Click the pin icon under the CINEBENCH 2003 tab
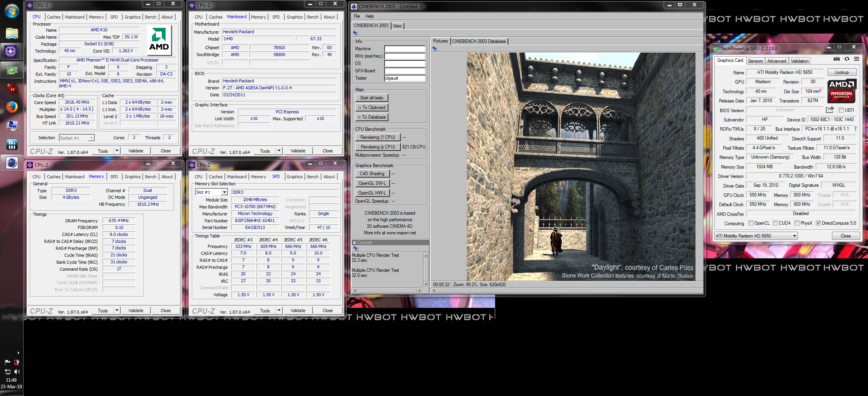Screen dimensions: 868x396 (355, 33)
